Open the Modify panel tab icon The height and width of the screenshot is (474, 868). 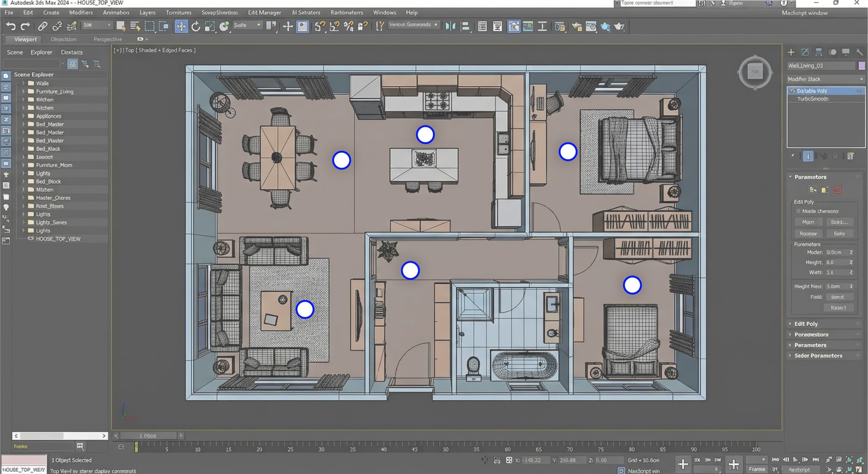point(805,52)
